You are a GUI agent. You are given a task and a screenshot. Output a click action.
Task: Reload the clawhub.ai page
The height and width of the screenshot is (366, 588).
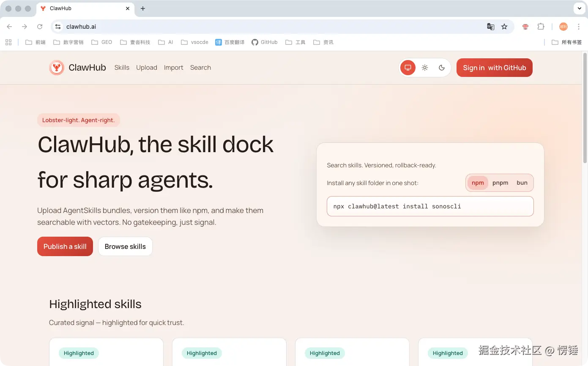click(x=40, y=27)
